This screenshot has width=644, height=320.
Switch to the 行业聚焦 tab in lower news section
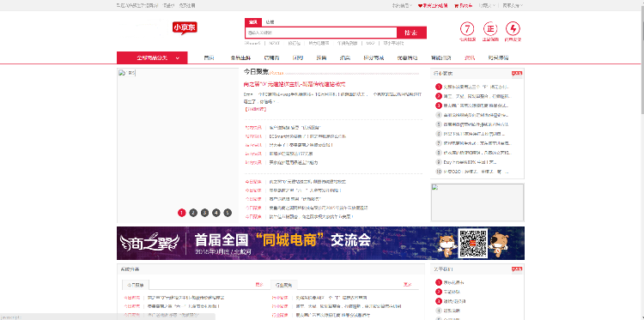coord(284,285)
